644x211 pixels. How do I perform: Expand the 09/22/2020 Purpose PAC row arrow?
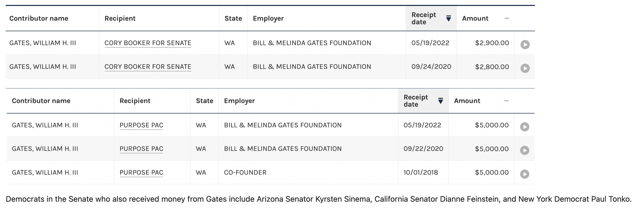524,150
